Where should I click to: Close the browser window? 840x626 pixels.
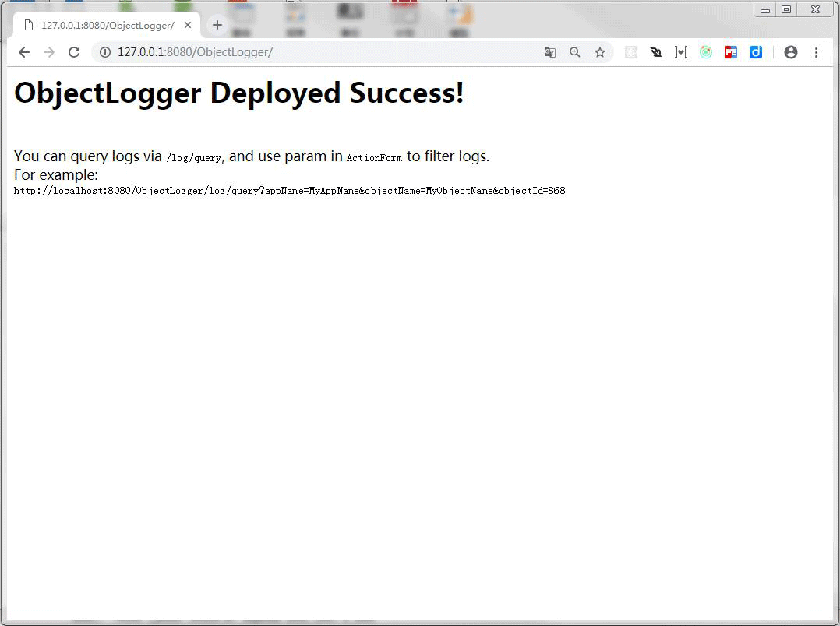(815, 9)
